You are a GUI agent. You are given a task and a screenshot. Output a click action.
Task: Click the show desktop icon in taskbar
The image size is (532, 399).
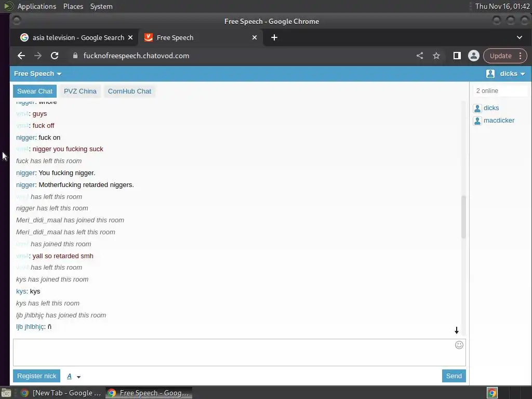(6, 393)
